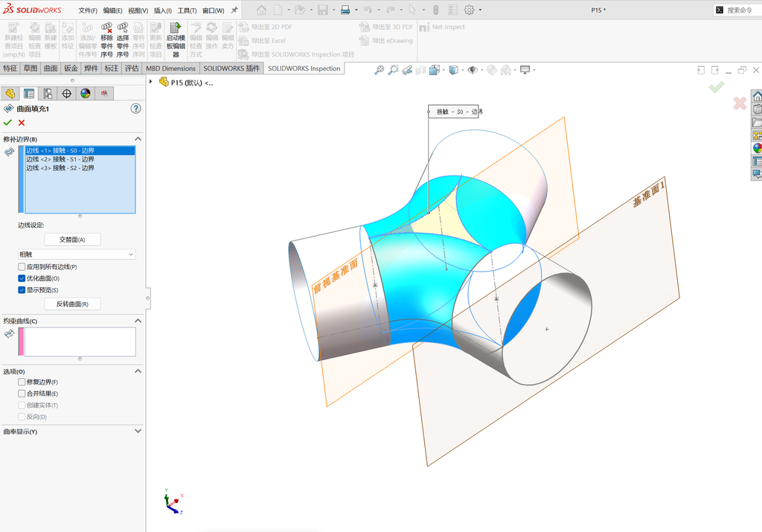Expand the P15 (默认) flyout tree

150,82
